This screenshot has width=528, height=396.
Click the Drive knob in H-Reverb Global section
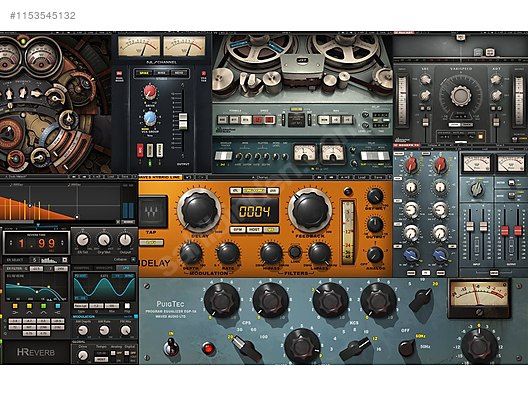point(83,355)
